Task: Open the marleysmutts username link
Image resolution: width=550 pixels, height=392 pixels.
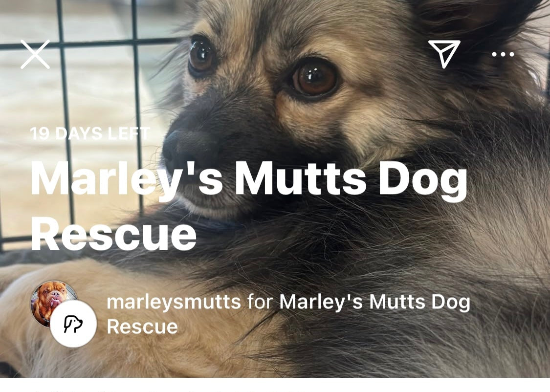Action: point(174,302)
